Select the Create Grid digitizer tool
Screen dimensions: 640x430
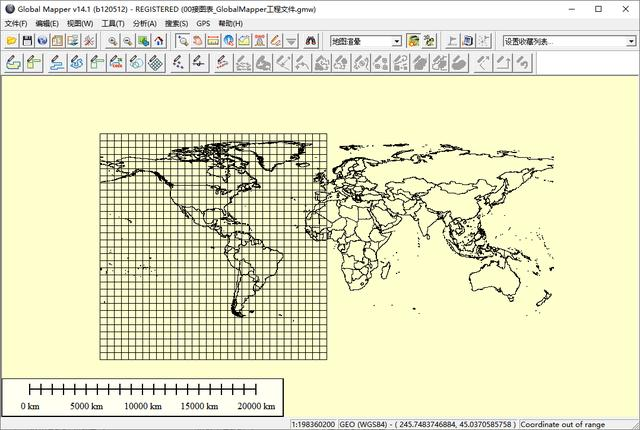156,63
